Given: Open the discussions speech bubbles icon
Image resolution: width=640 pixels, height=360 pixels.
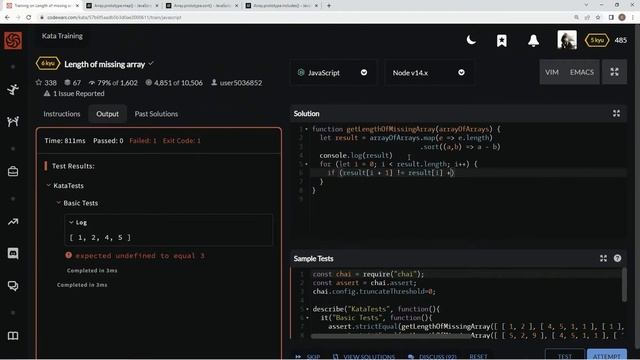Looking at the screenshot, I should click(13, 286).
